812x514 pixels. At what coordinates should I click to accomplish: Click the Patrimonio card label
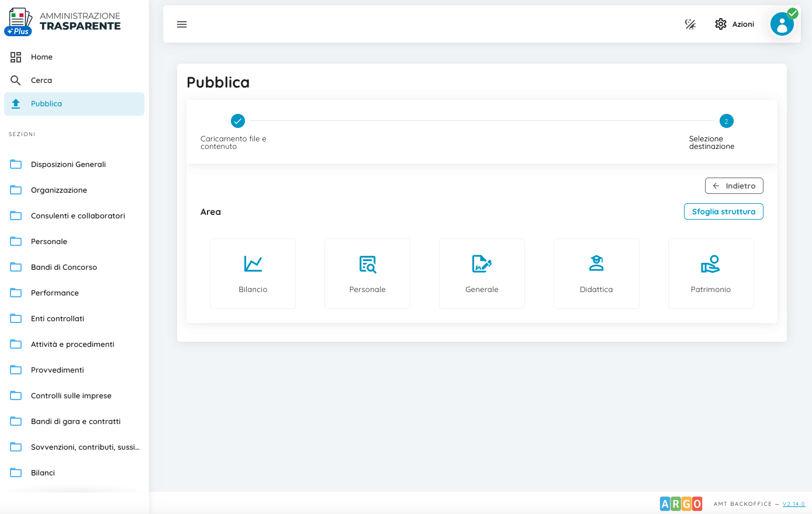[x=711, y=289]
